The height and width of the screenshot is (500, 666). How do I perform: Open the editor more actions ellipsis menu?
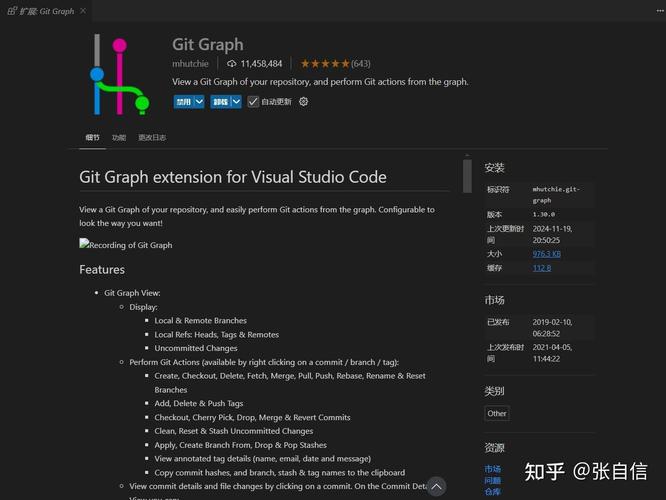pos(660,11)
